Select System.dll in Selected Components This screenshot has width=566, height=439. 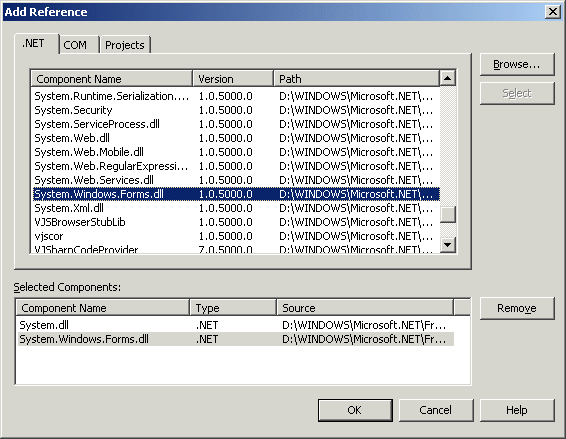235,325
